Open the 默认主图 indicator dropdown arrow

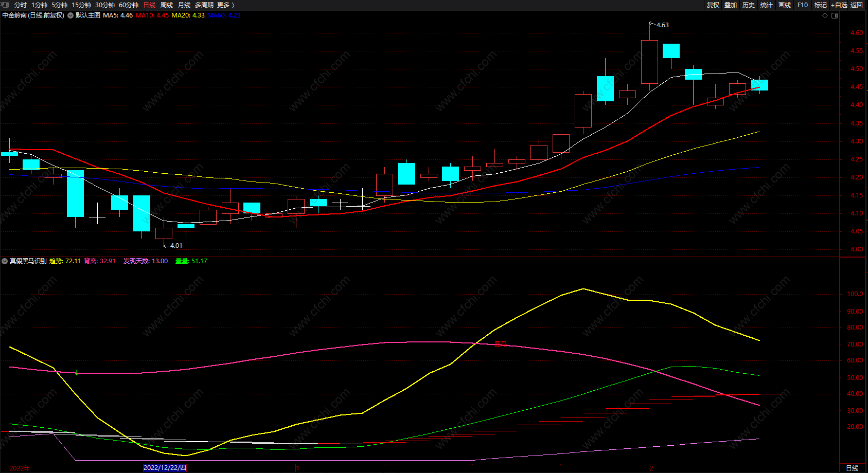pos(70,15)
